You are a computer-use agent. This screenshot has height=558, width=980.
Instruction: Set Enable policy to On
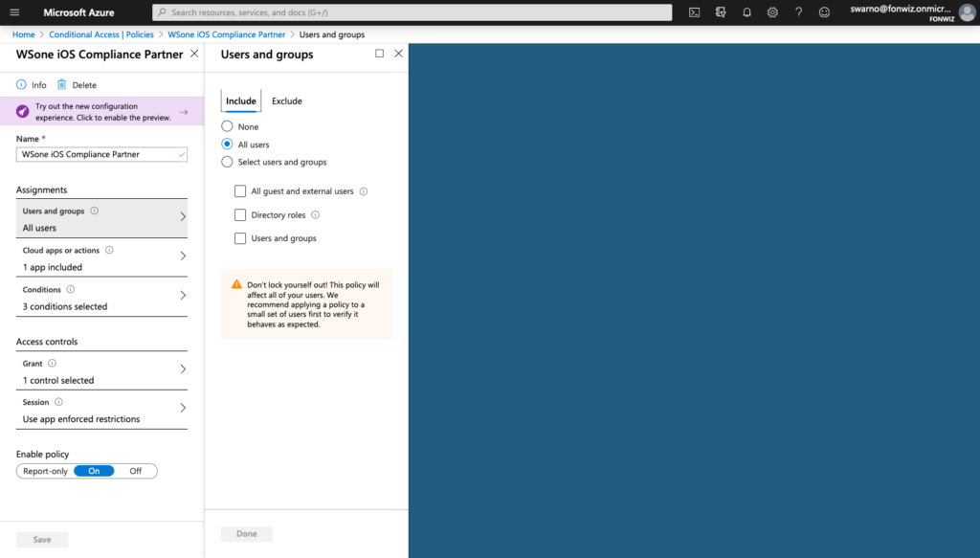pos(94,471)
